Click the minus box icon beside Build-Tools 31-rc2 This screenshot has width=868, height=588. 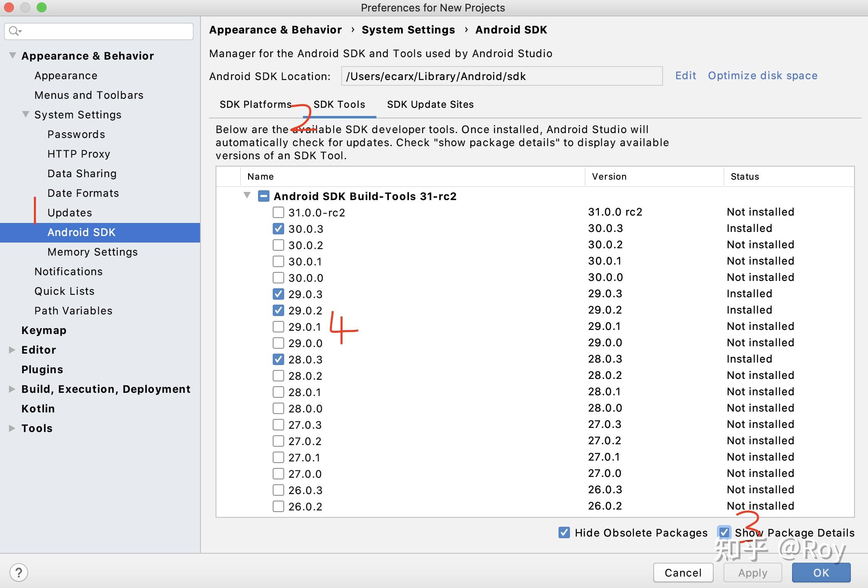click(264, 196)
